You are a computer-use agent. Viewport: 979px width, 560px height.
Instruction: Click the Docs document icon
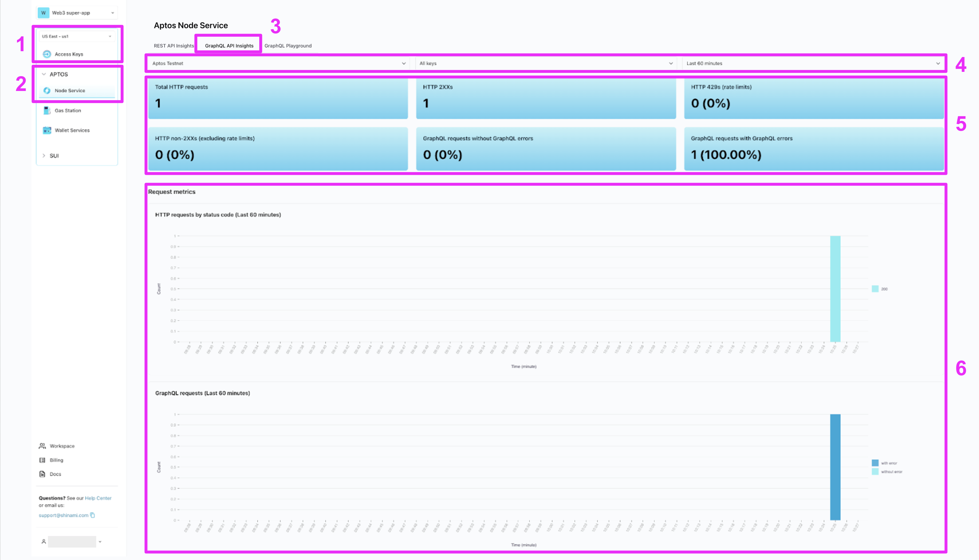click(42, 474)
